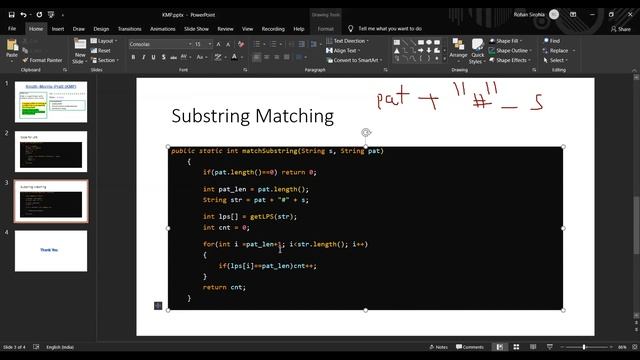Open Shape Outline options
This screenshot has height=360, width=640.
point(511,51)
